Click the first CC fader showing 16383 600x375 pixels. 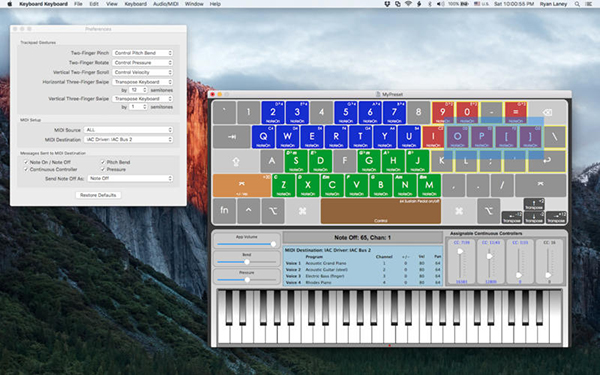point(461,262)
